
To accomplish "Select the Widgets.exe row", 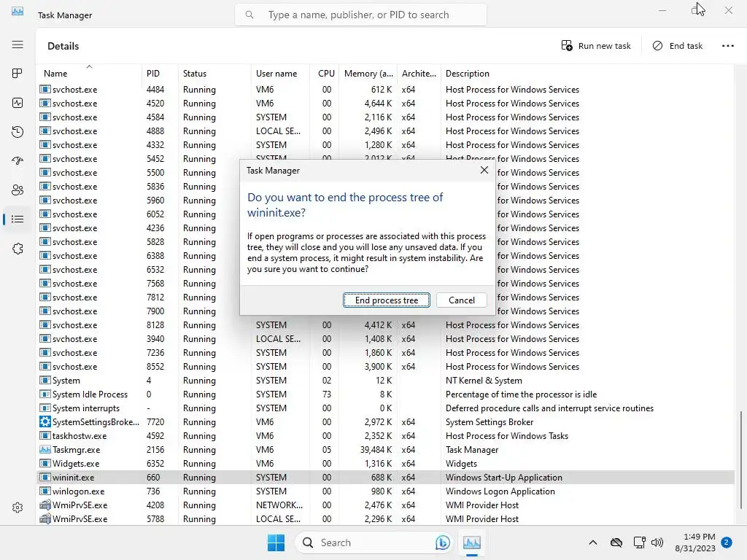I will click(385, 463).
